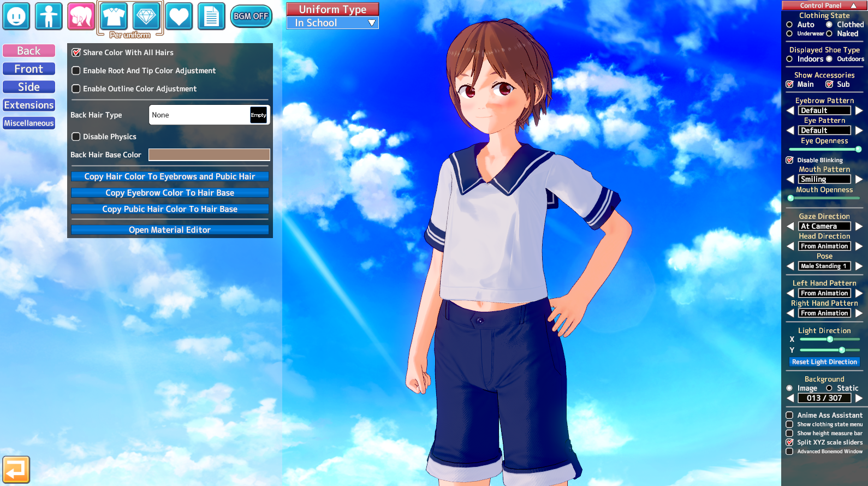This screenshot has height=486, width=868.
Task: Open Back Hair Base Color swatch
Action: (209, 155)
